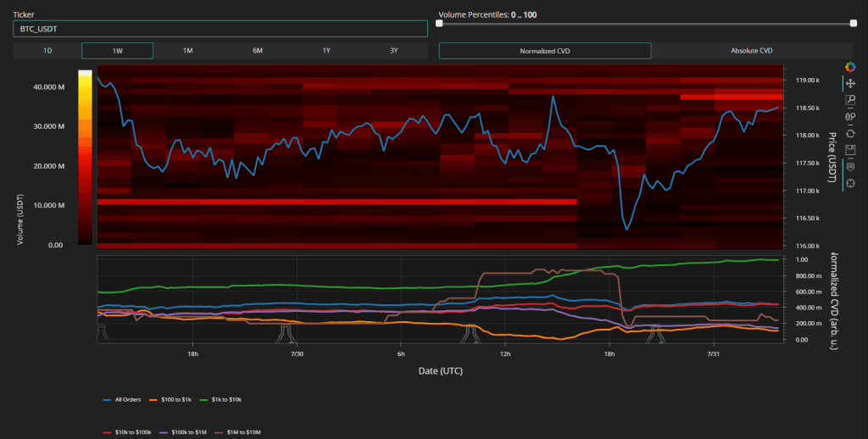The height and width of the screenshot is (439, 868).
Task: Select the 1W timeframe
Action: pyautogui.click(x=117, y=50)
